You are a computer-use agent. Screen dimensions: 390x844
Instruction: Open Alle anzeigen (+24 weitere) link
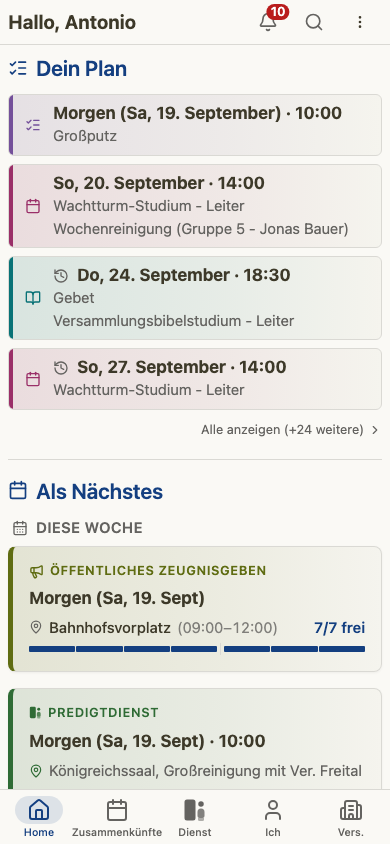(282, 430)
